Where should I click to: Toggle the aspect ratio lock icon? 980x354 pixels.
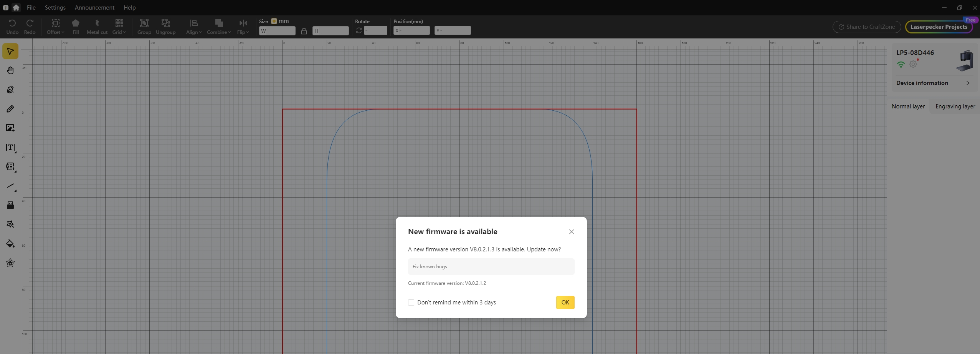click(304, 31)
